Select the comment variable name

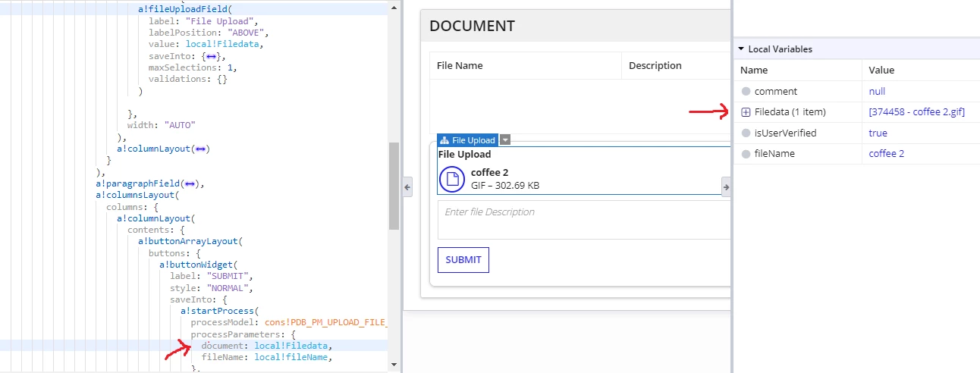(x=776, y=91)
